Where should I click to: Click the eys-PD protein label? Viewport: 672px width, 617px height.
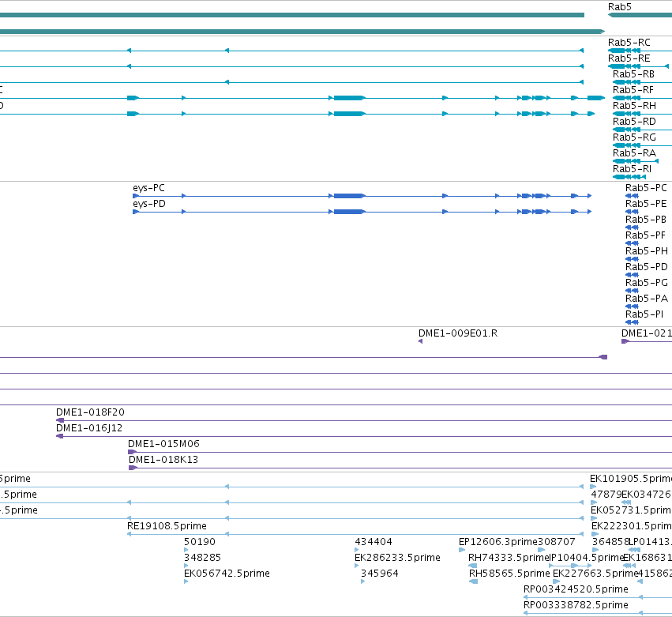tap(149, 204)
